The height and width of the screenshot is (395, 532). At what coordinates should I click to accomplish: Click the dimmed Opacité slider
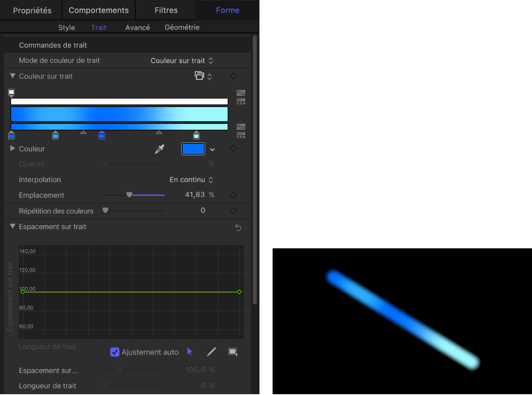click(134, 164)
